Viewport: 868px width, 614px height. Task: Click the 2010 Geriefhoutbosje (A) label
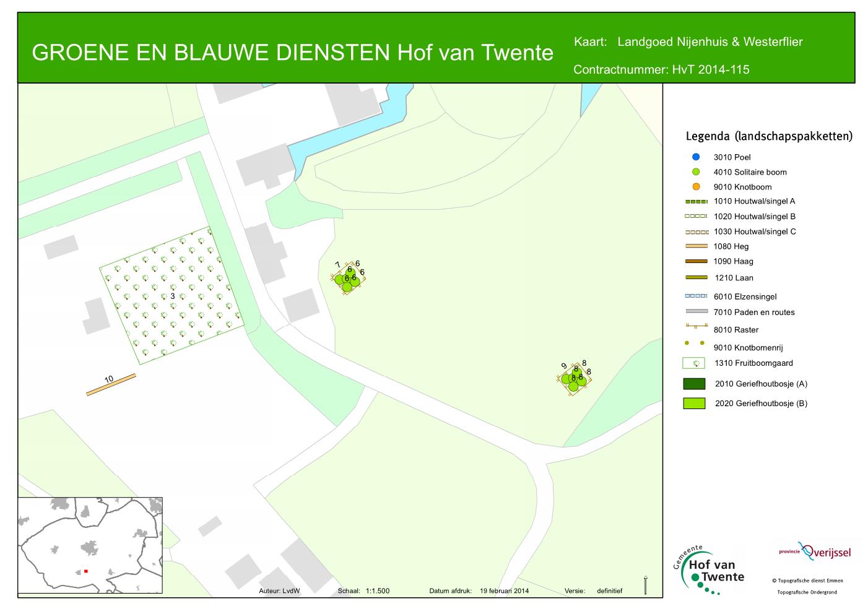761,384
